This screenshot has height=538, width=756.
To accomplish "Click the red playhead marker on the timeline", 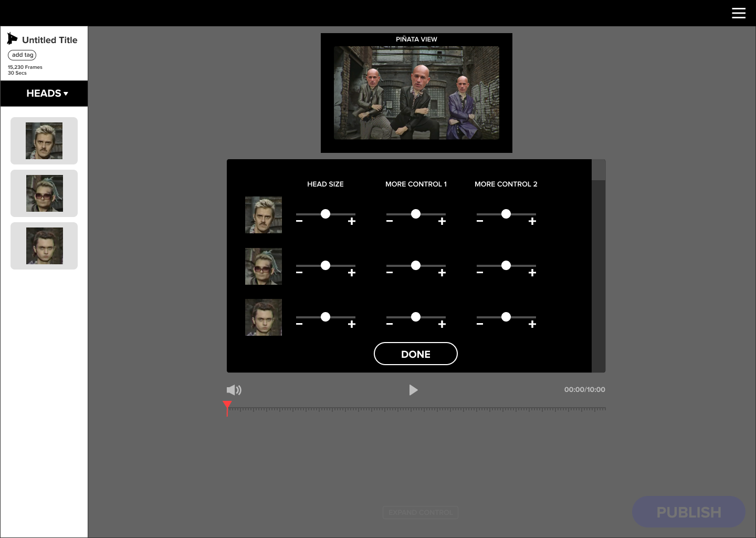I will (227, 408).
